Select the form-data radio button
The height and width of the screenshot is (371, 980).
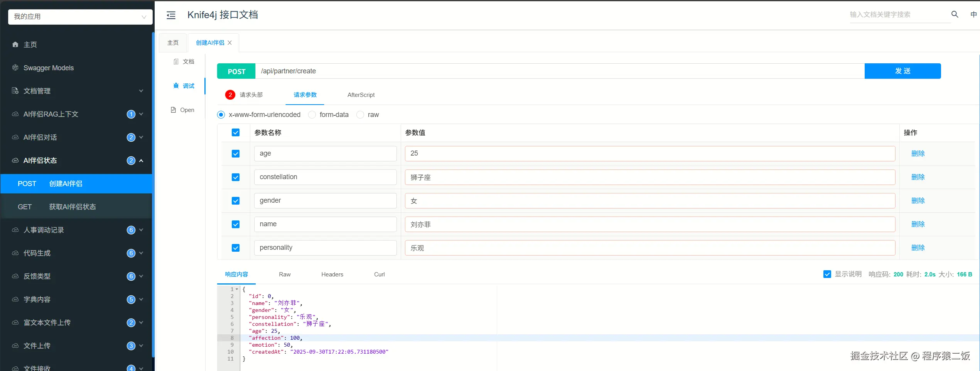[312, 115]
